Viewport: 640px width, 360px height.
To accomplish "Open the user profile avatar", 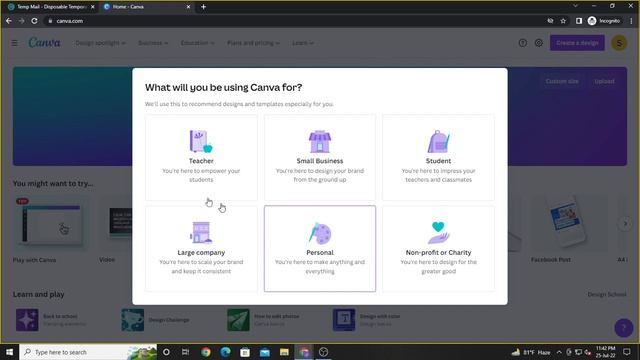I will [619, 43].
